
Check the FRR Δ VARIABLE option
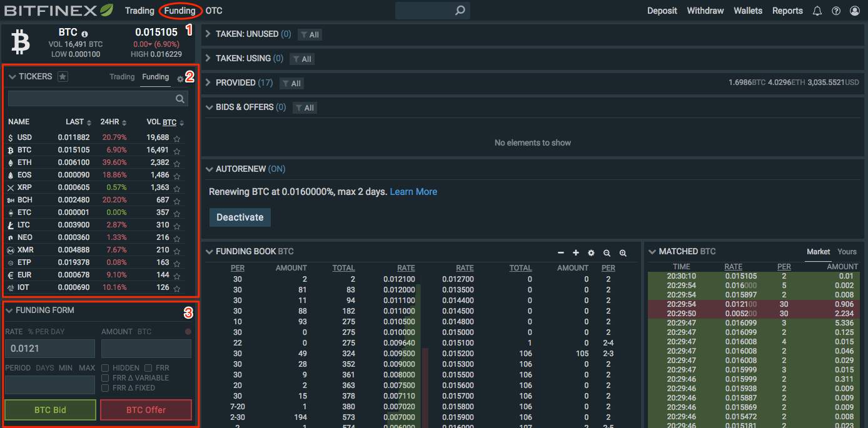106,378
